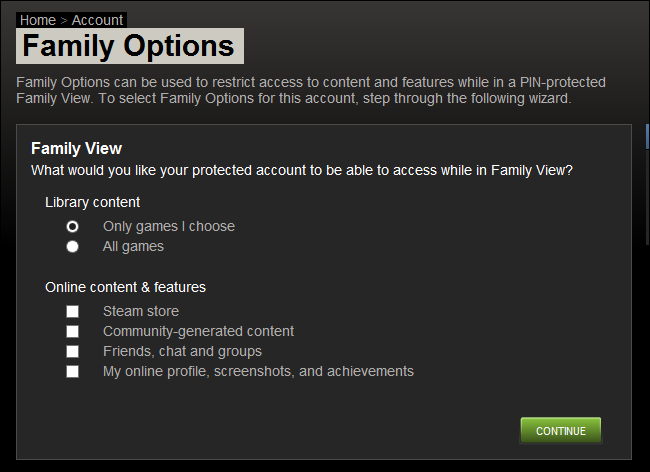
Task: Enable the Steam store checkbox
Action: click(x=72, y=312)
